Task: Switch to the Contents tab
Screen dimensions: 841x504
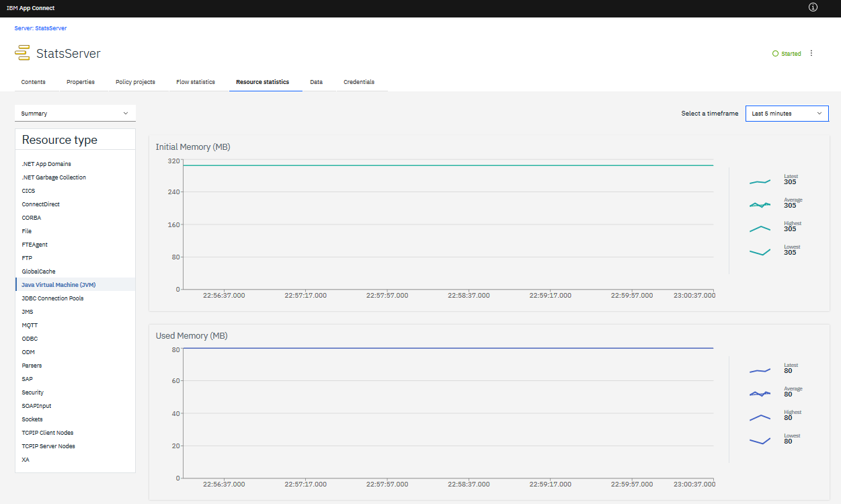Action: click(34, 82)
